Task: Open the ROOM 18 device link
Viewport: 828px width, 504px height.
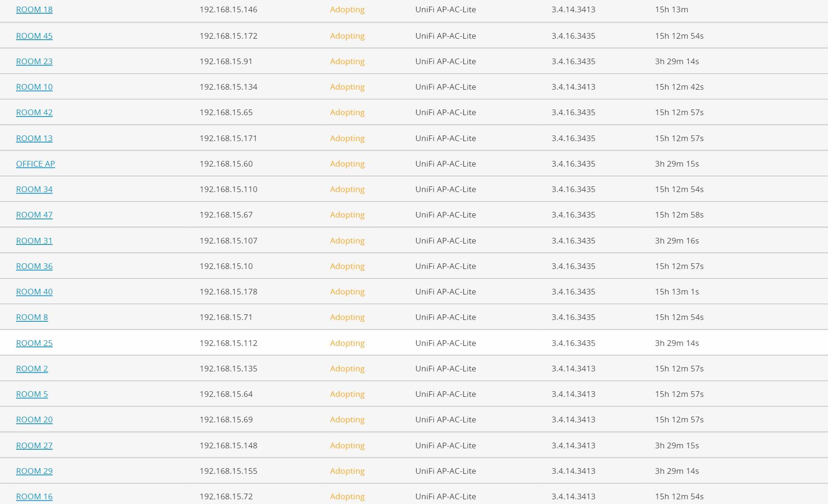Action: (34, 9)
